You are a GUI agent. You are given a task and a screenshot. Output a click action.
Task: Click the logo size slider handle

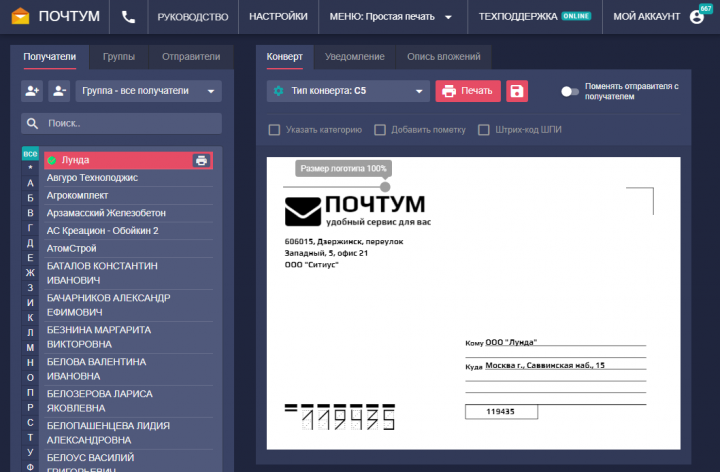point(385,187)
